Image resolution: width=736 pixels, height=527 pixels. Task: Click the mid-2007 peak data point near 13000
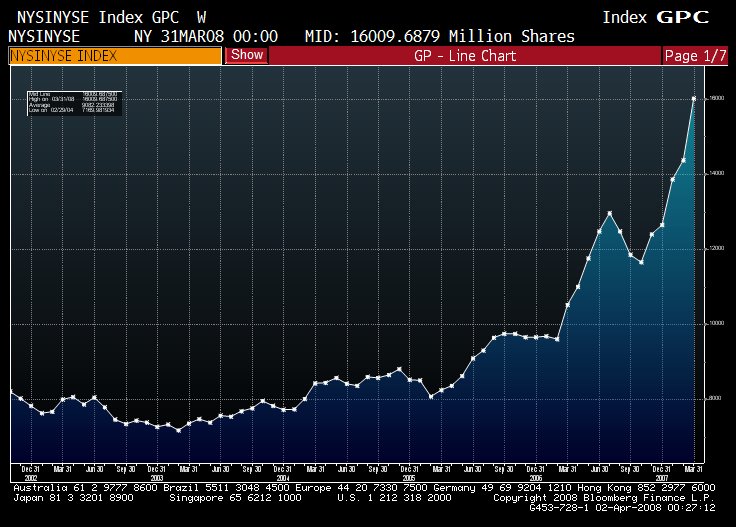click(610, 214)
